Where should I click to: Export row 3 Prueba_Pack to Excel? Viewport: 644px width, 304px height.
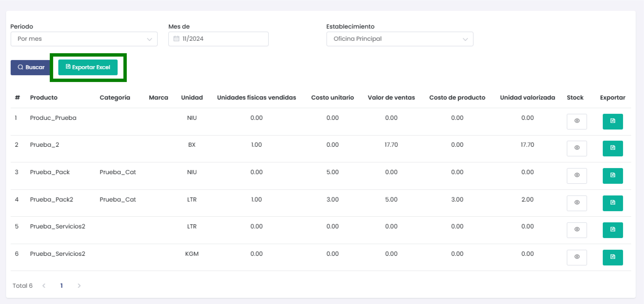pos(613,176)
